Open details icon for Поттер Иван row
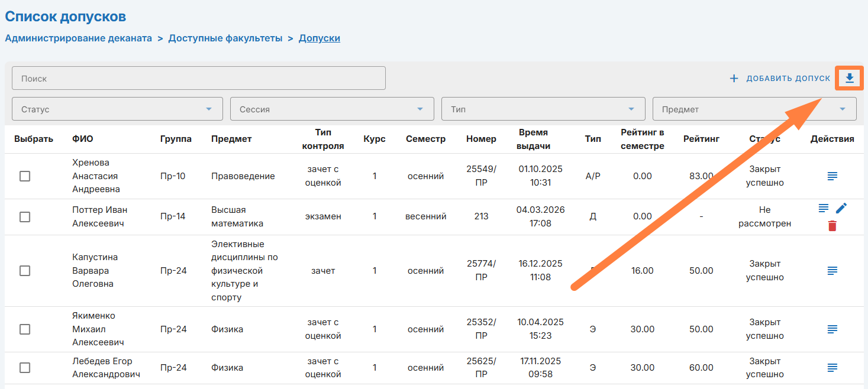This screenshot has width=868, height=389. pyautogui.click(x=823, y=208)
